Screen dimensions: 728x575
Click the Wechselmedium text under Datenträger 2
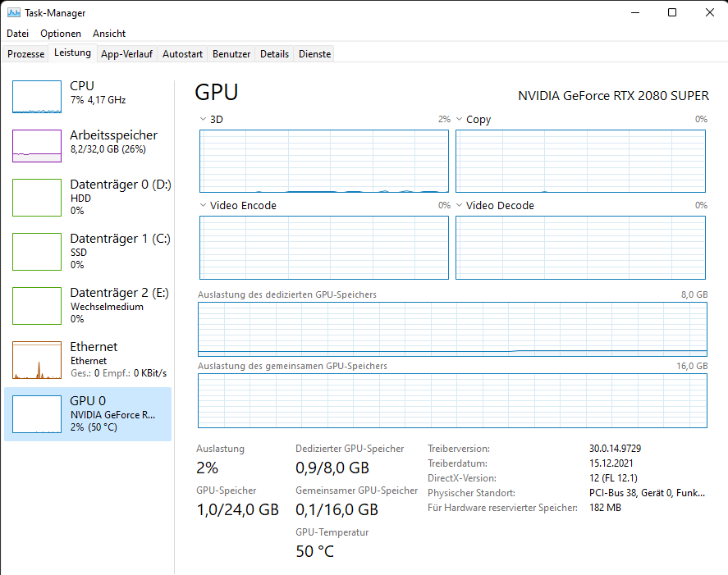pos(107,307)
